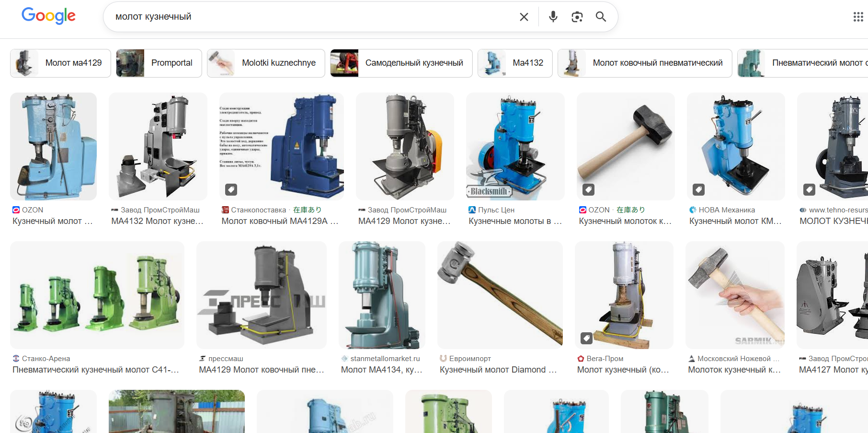Image resolution: width=868 pixels, height=433 pixels.
Task: Open Вега-Пром hammer image result
Action: click(x=624, y=295)
